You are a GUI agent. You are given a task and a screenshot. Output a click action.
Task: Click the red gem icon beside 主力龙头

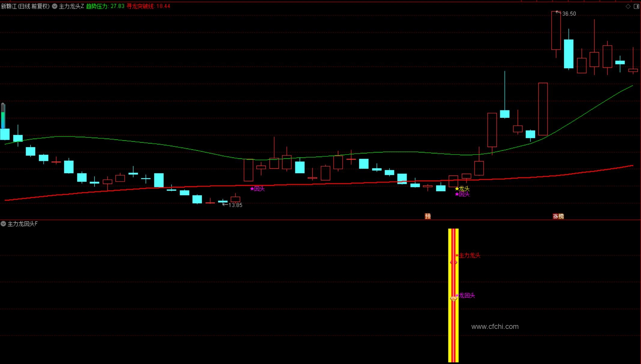coord(453,262)
